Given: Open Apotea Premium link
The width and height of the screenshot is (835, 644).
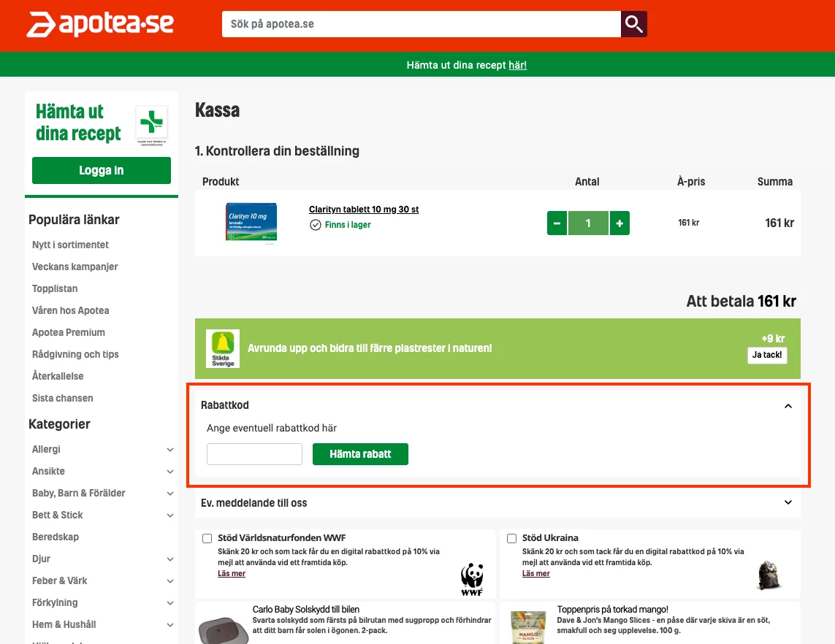Looking at the screenshot, I should (69, 332).
